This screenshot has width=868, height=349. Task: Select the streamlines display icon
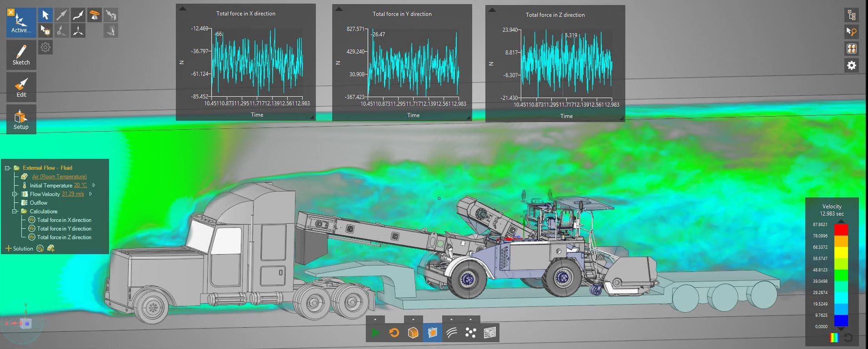coord(451,333)
